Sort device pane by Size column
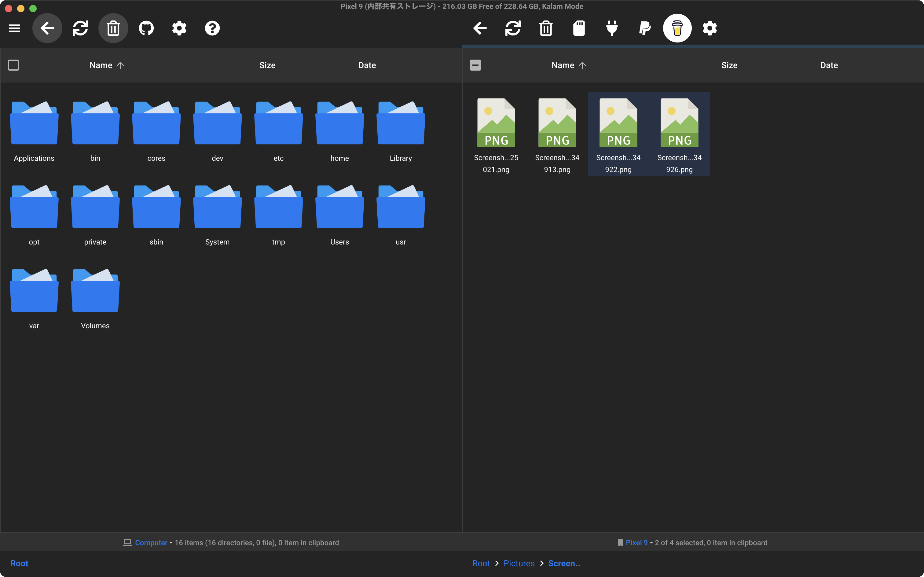Viewport: 924px width, 577px height. [729, 65]
